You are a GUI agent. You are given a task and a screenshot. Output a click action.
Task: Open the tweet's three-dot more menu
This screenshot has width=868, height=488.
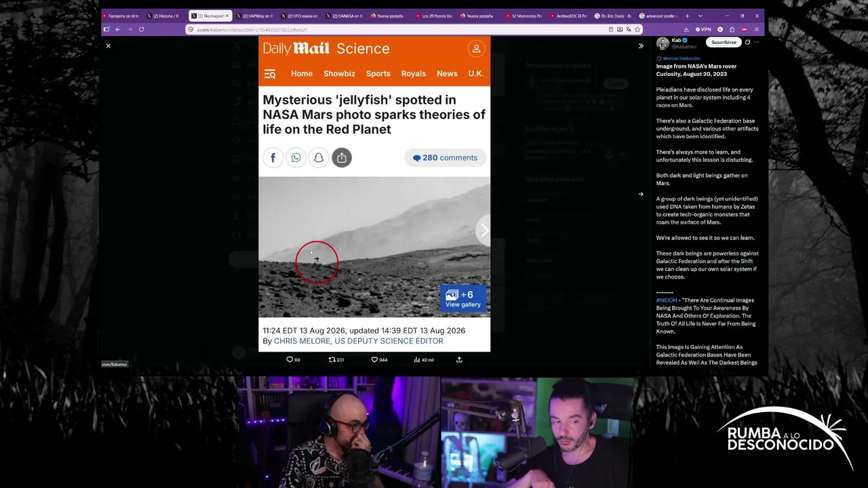(757, 42)
